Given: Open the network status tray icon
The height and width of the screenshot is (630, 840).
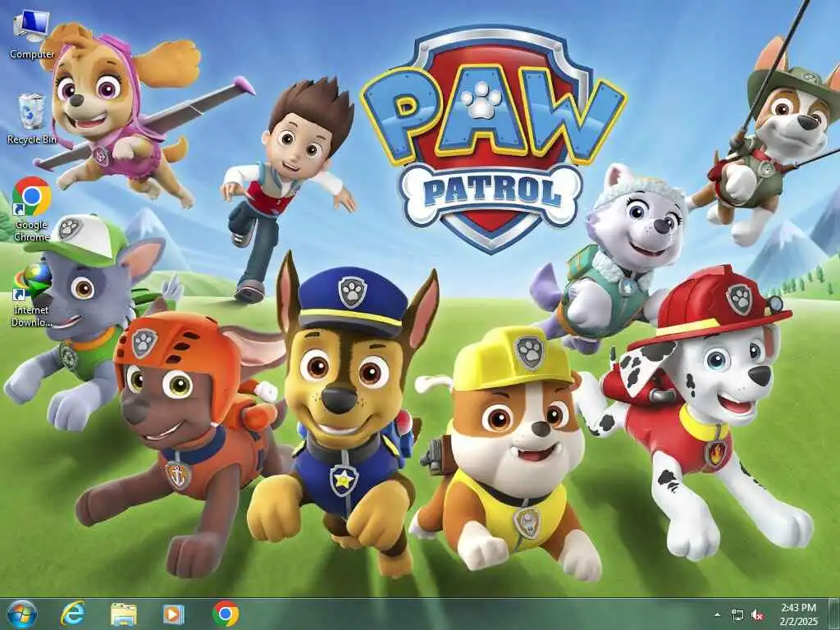Looking at the screenshot, I should point(737,615).
